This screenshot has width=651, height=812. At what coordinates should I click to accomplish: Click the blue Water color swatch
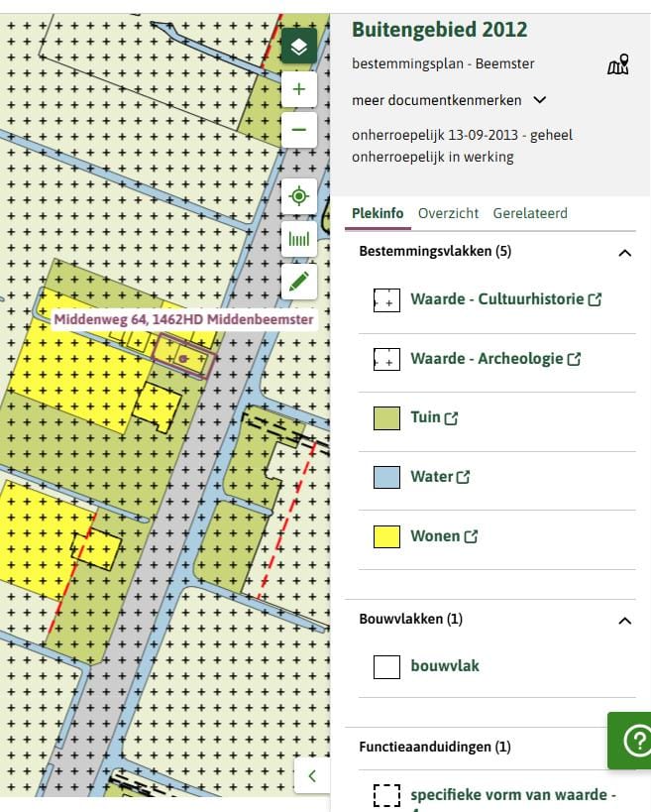click(x=386, y=478)
